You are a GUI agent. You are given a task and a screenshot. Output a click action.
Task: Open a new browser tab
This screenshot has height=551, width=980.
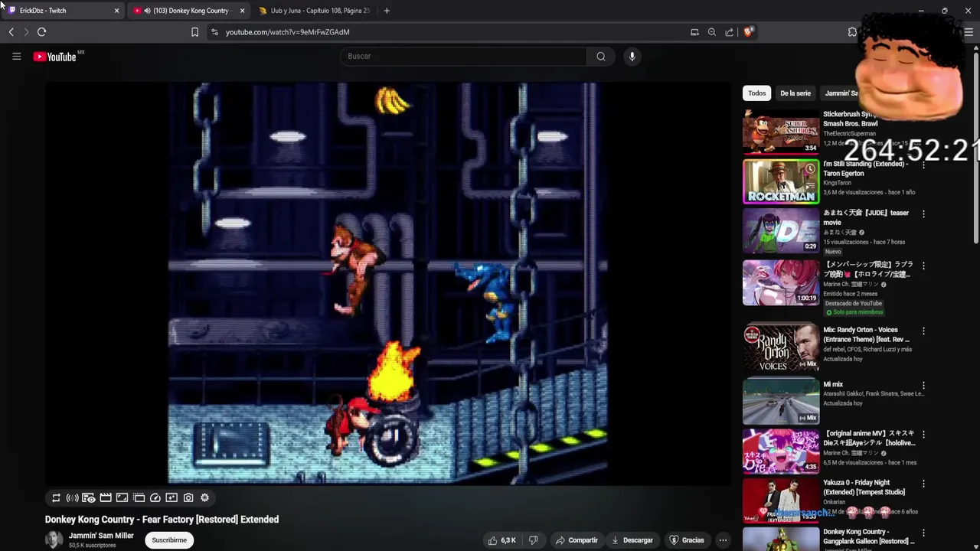pos(387,11)
